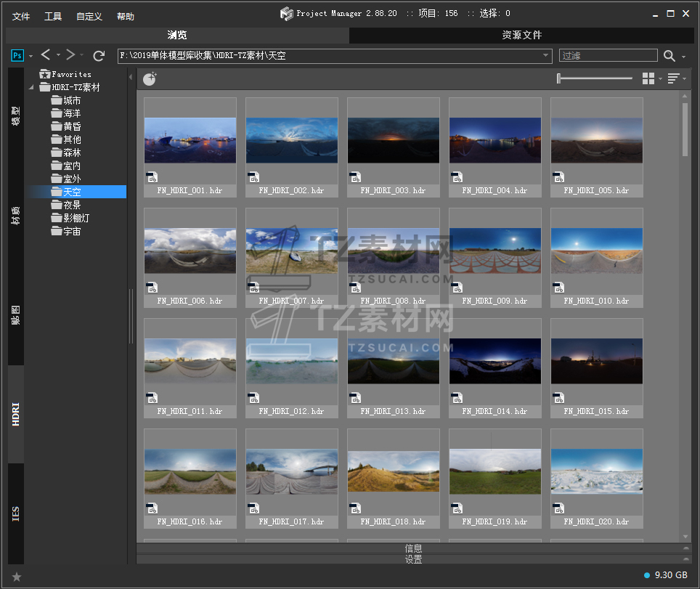700x589 pixels.
Task: Switch to the 资源文件 tab
Action: coord(521,36)
